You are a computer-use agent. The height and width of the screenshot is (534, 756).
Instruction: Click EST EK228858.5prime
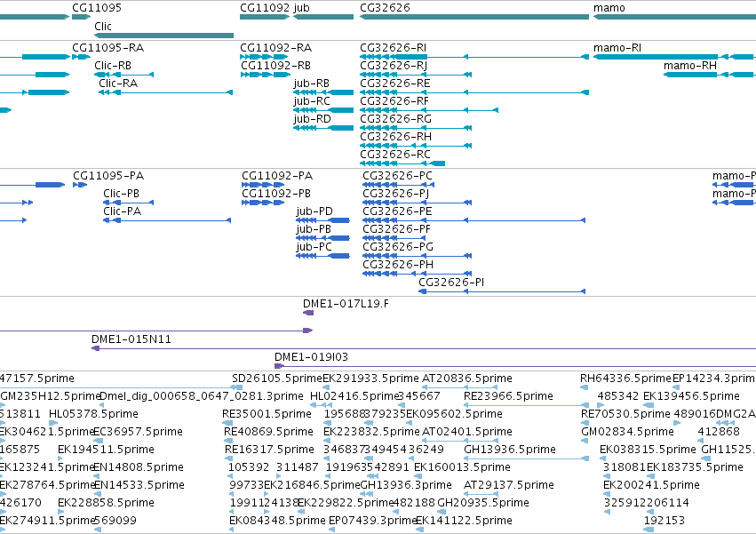(x=61, y=512)
